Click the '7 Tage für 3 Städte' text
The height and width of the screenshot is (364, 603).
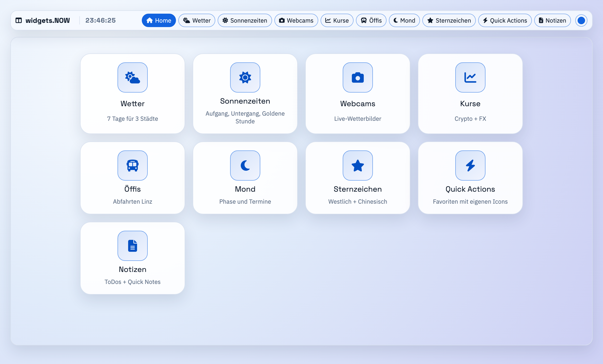[132, 118]
